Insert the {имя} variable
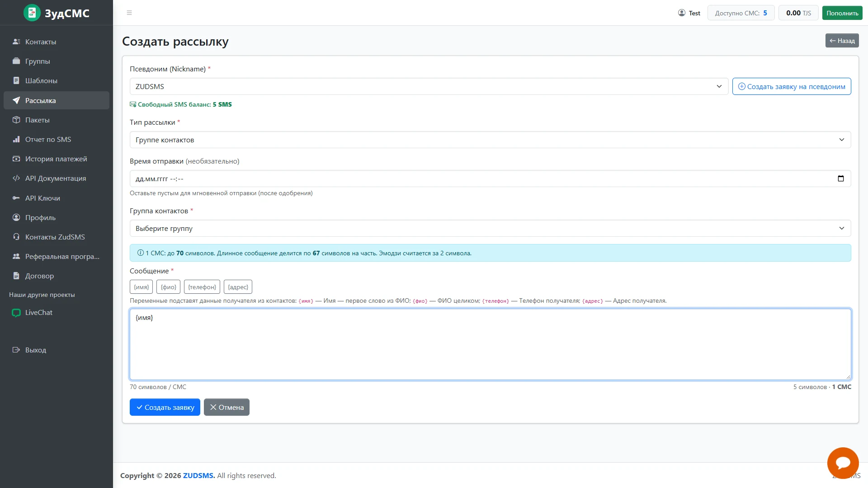 click(141, 287)
